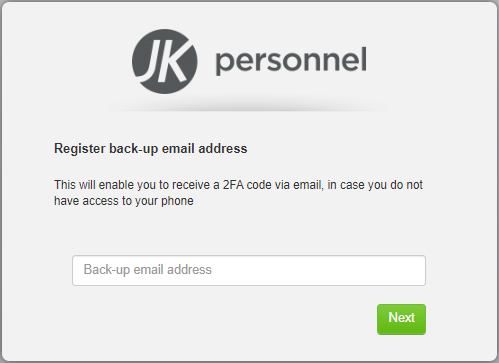Click the placeholder text inside email box
Viewport: 499px width, 363px height.
(x=147, y=270)
